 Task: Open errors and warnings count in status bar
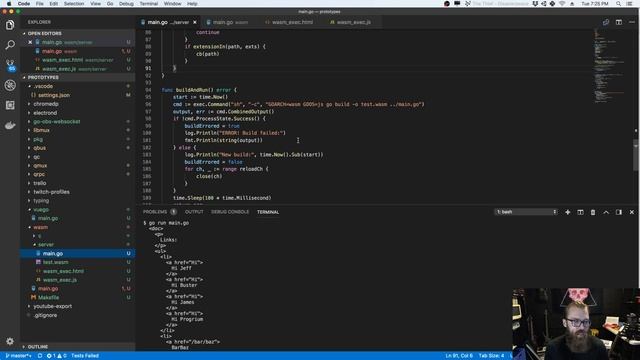(x=56, y=356)
